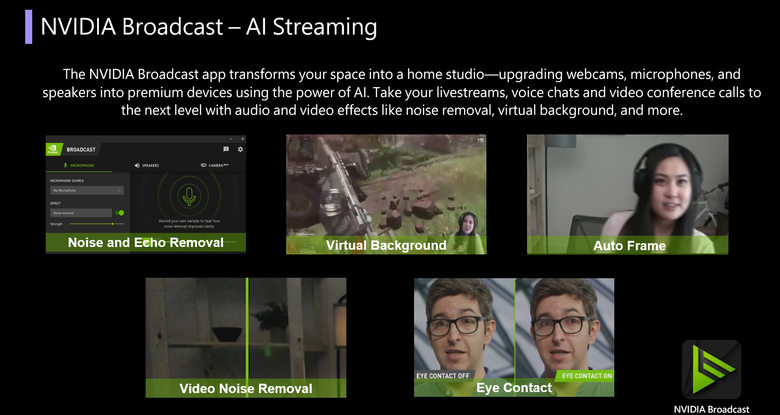780x415 pixels.
Task: Click the 'Record your own sample' hint text
Action: click(x=190, y=223)
